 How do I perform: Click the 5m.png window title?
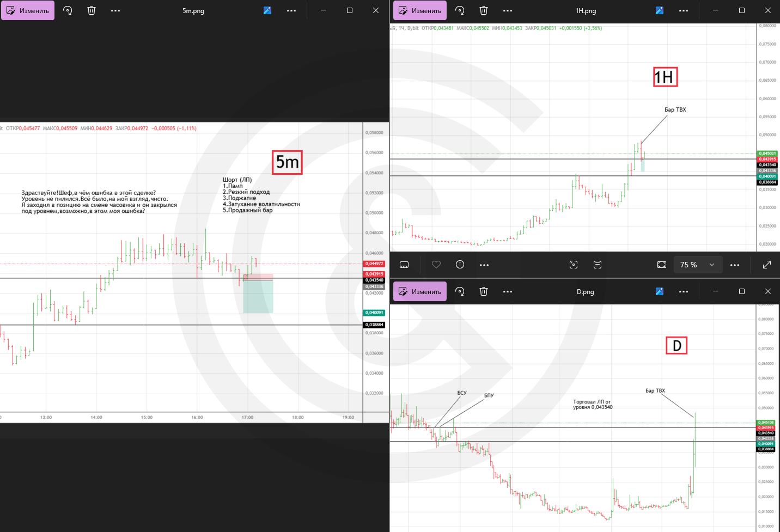pyautogui.click(x=193, y=11)
